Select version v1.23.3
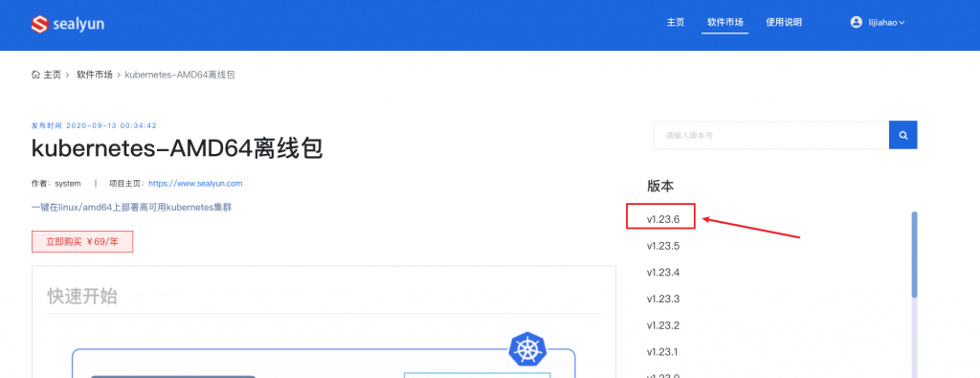This screenshot has width=980, height=378. click(663, 299)
